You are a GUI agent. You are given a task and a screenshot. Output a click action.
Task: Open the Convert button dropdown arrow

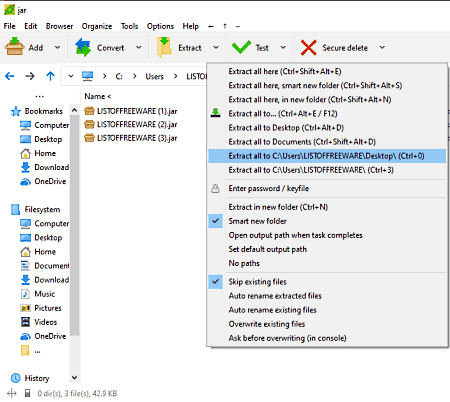[x=139, y=47]
